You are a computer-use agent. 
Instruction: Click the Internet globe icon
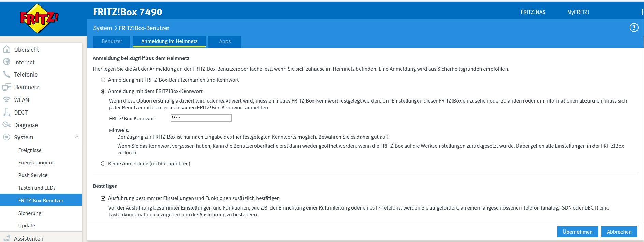tap(6, 62)
